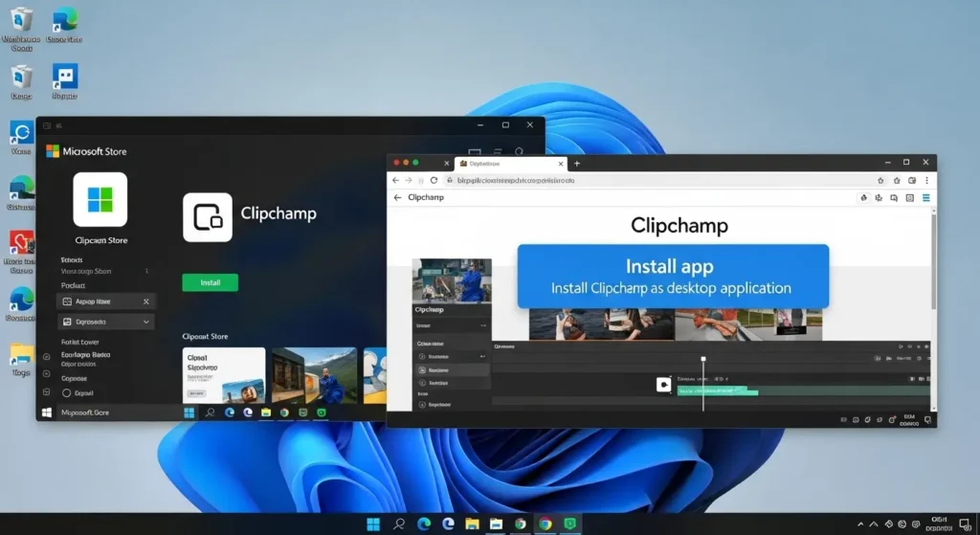Click the search icon on the desktop taskbar
Image resolution: width=980 pixels, height=535 pixels.
[399, 524]
